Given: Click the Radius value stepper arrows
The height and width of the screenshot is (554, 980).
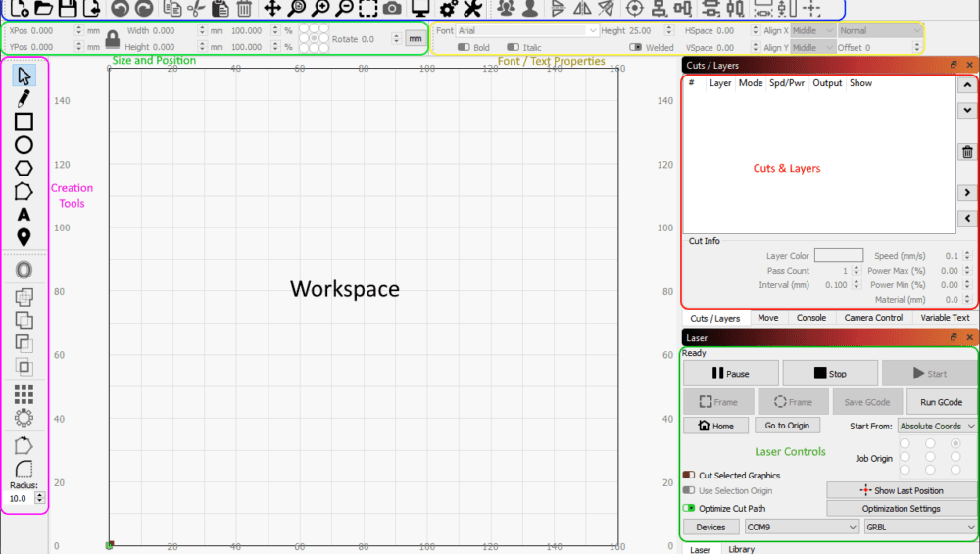Looking at the screenshot, I should click(x=39, y=498).
